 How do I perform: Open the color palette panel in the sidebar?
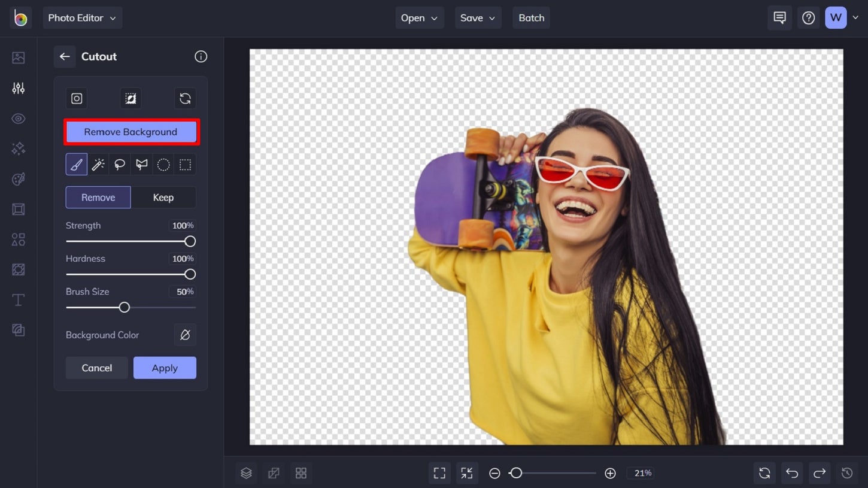point(18,178)
